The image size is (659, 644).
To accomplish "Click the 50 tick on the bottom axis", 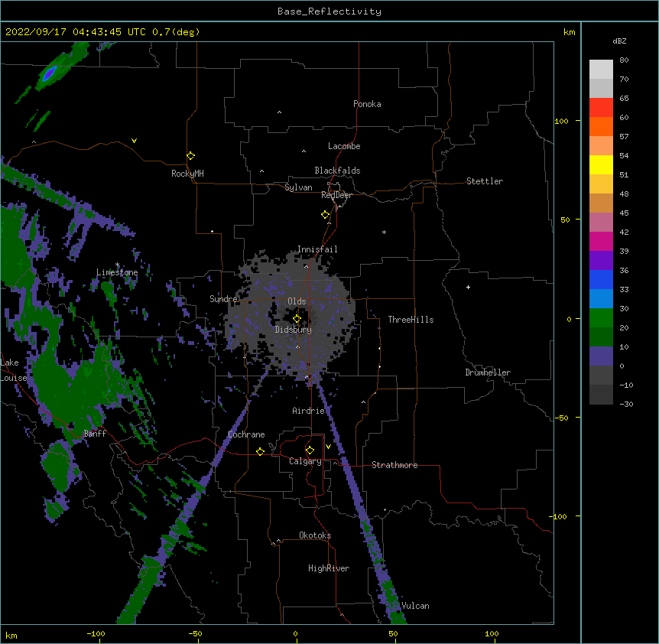I will [394, 633].
